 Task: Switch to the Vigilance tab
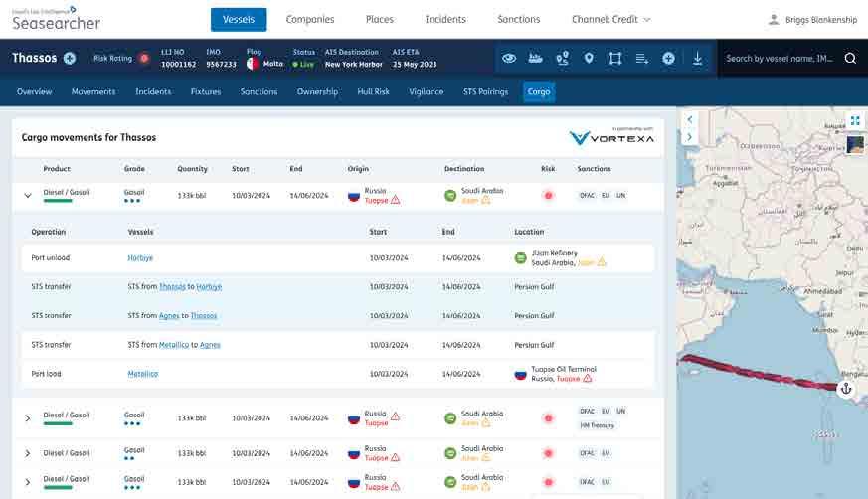click(x=427, y=91)
